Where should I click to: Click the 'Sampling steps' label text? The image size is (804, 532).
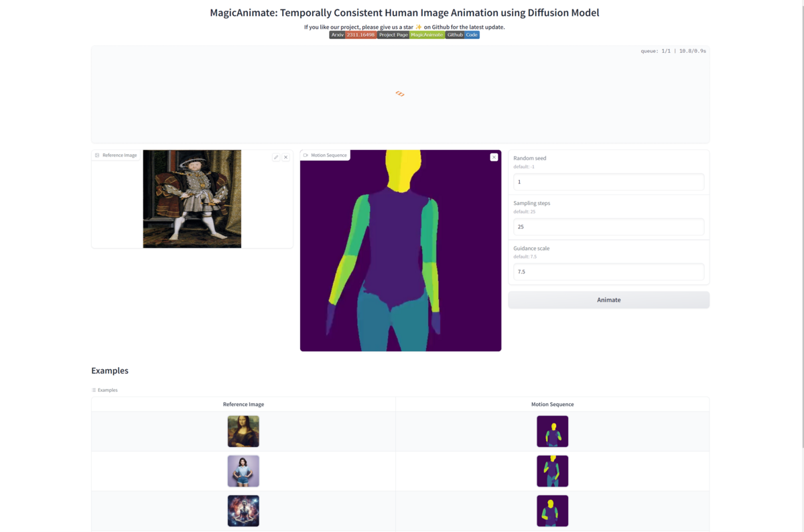532,203
